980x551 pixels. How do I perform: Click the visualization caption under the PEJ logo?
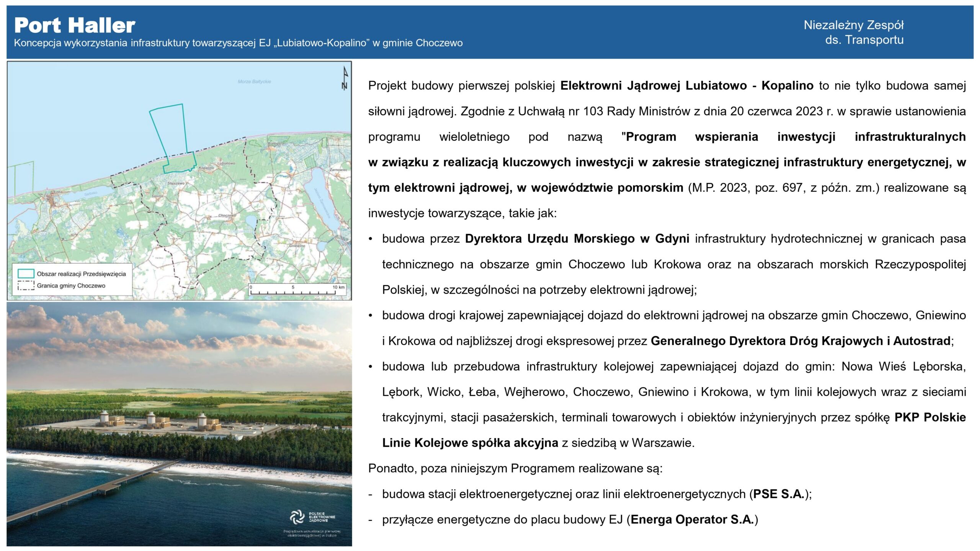tap(312, 533)
